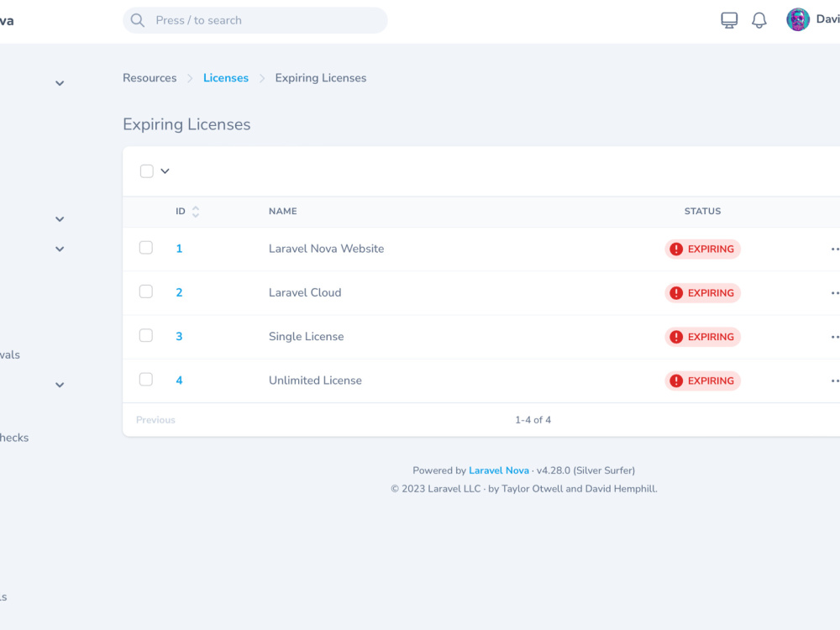This screenshot has height=630, width=840.
Task: Open the sidebar item ending in 'hecks'
Action: (x=14, y=438)
